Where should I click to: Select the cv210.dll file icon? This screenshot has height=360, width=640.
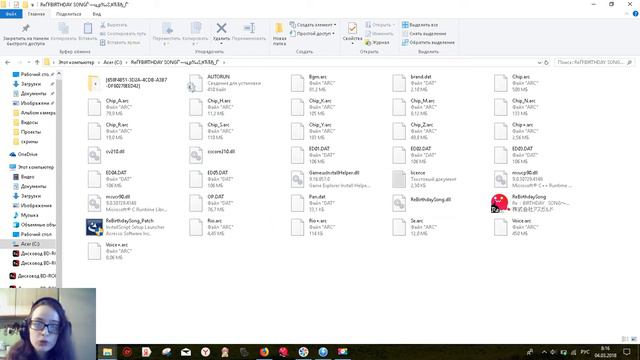pyautogui.click(x=94, y=155)
